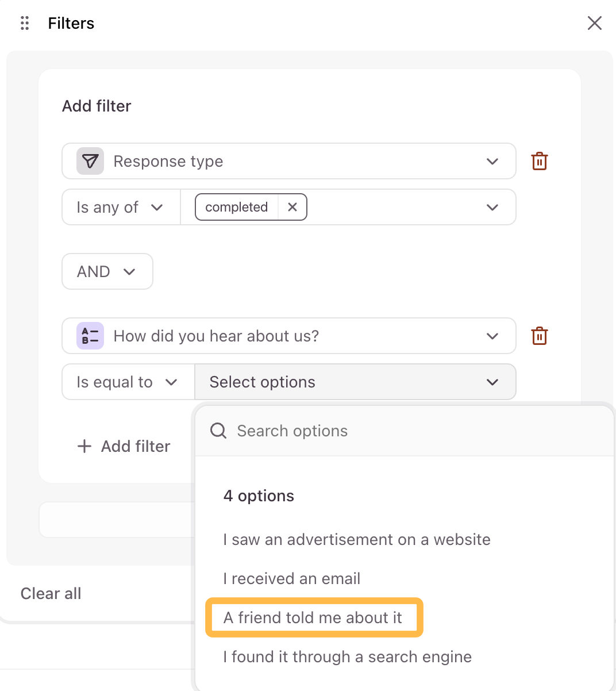Viewport: 616px width, 691px height.
Task: Click the drag handle beside Filters title
Action: (x=25, y=23)
